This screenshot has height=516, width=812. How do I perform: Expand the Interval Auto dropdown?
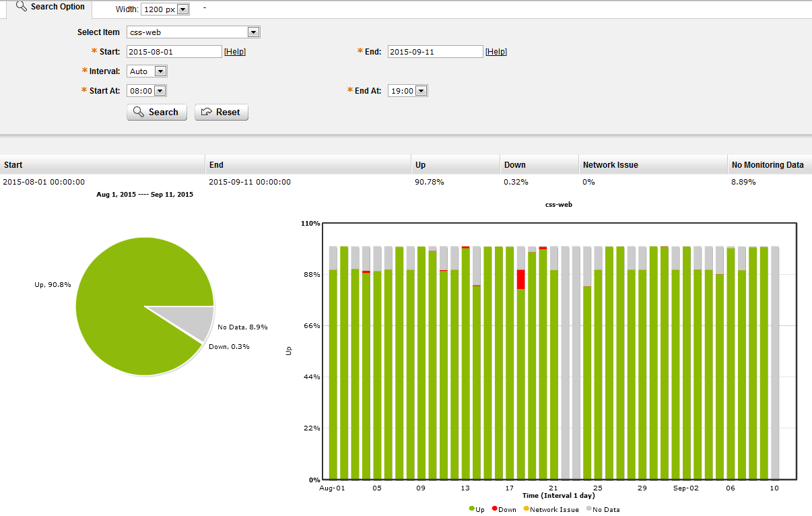coord(147,71)
